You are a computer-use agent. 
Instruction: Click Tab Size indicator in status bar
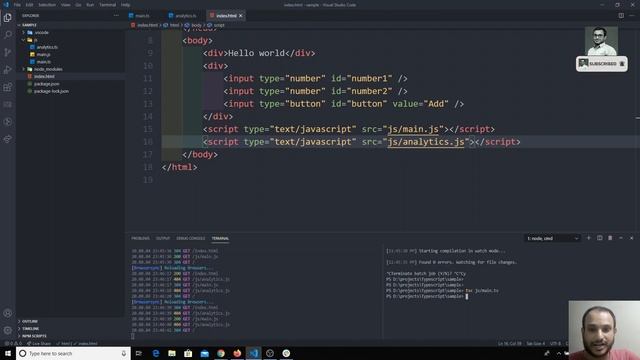coord(536,344)
